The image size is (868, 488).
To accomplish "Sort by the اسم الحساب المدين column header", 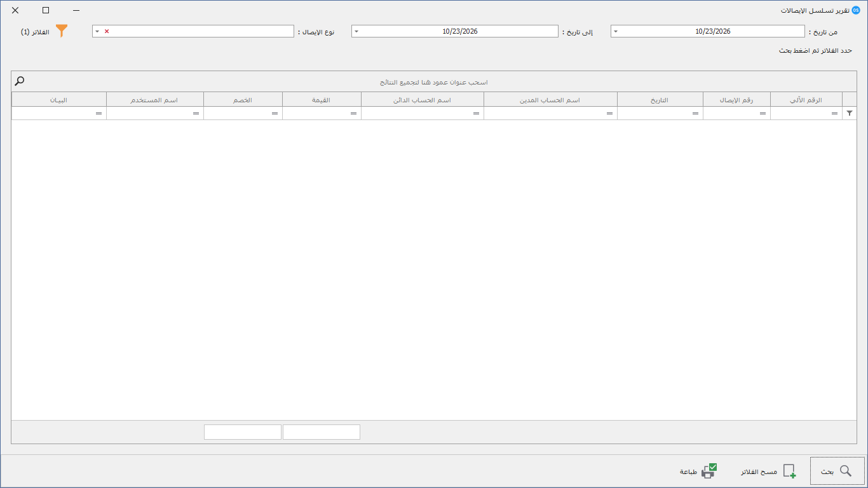I will pyautogui.click(x=550, y=99).
